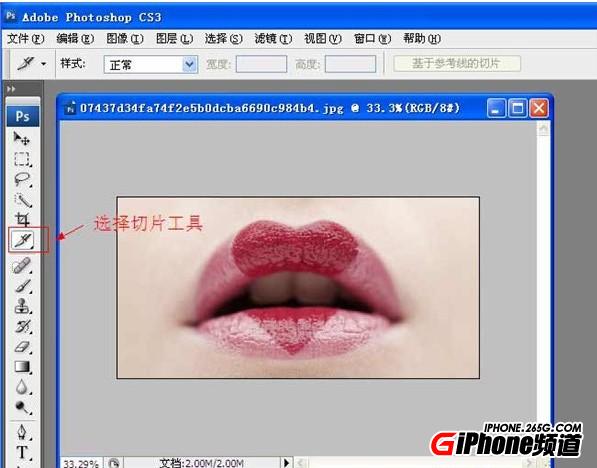The height and width of the screenshot is (468, 597).
Task: Close the jpg document window
Action: 539,108
